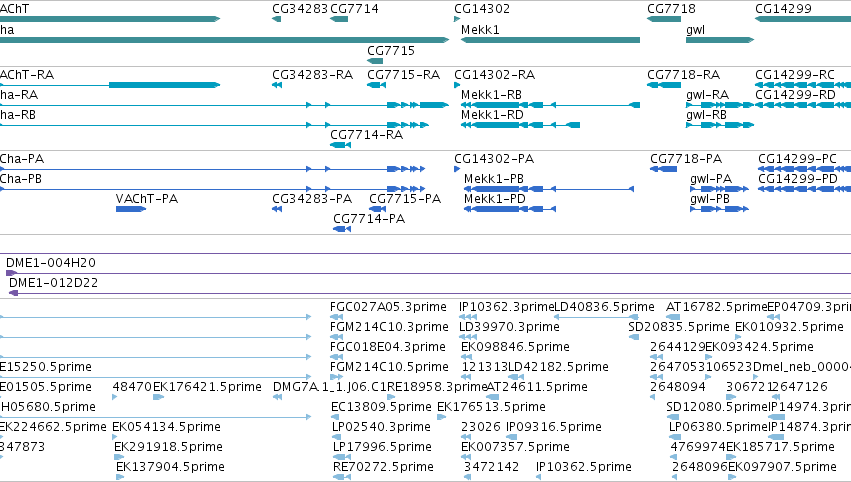This screenshot has height=482, width=851.
Task: Click the CG14302 gene label
Action: coord(482,9)
